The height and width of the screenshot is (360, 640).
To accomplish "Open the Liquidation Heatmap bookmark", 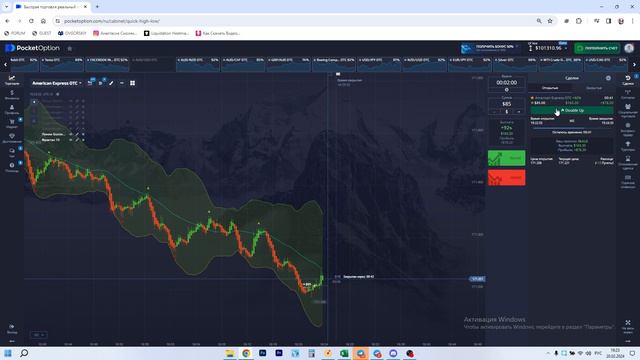I will (x=167, y=33).
